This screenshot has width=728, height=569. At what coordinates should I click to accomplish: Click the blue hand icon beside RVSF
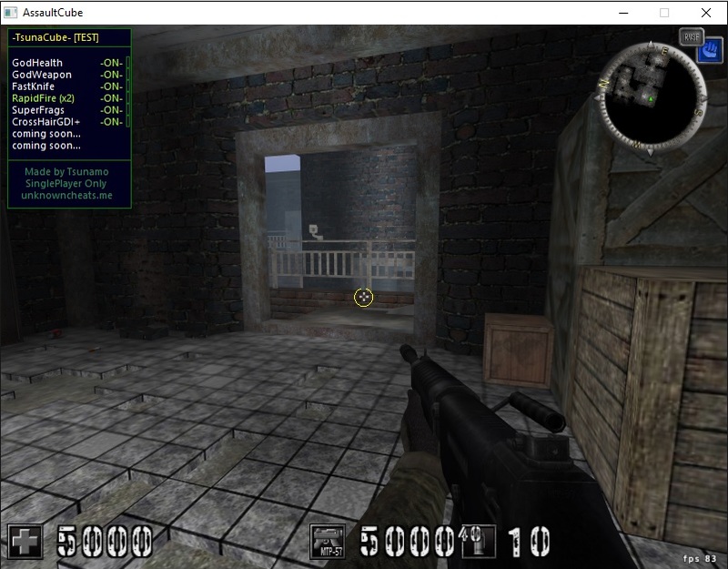[710, 50]
